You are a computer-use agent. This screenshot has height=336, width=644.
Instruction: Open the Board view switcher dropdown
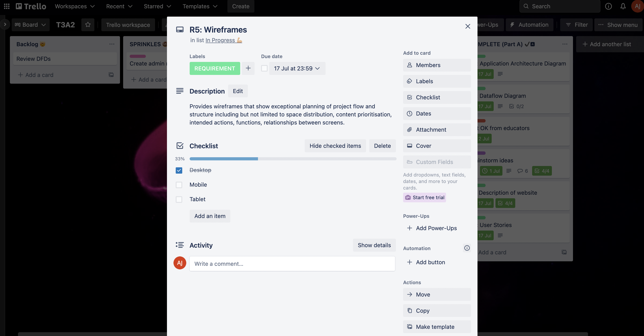coord(30,25)
